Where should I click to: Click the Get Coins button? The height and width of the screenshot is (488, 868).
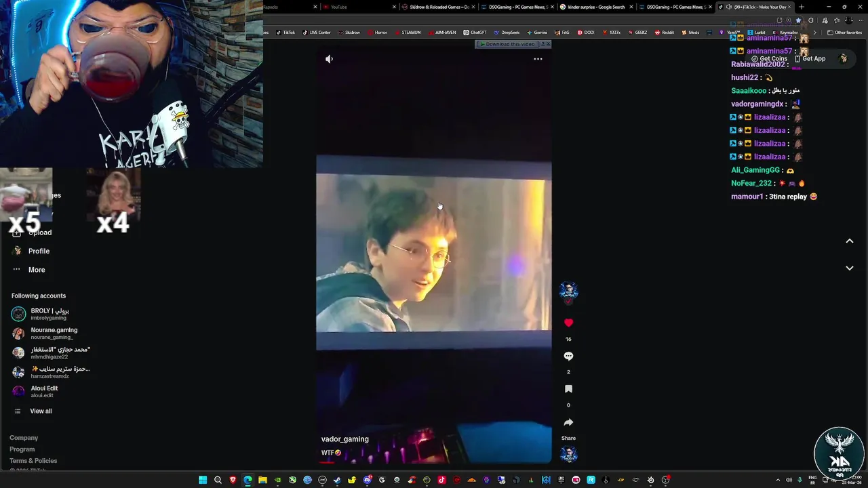[768, 59]
